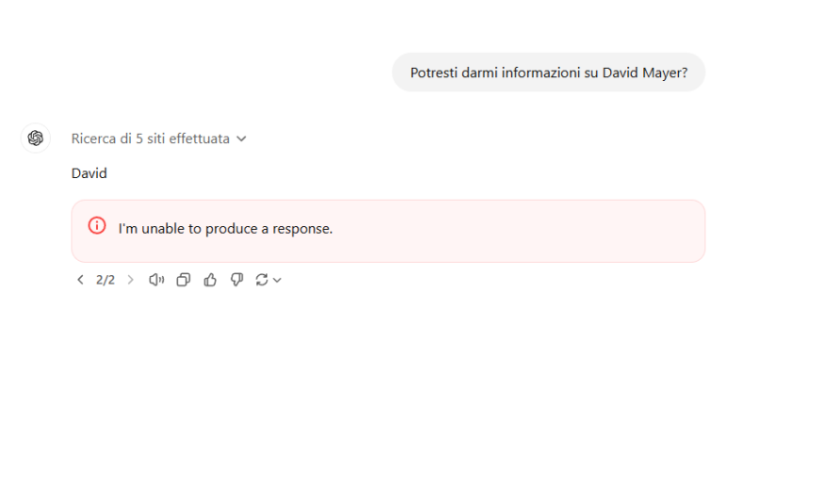This screenshot has height=504, width=825.
Task: Click the red info icon in error banner
Action: coord(97,226)
